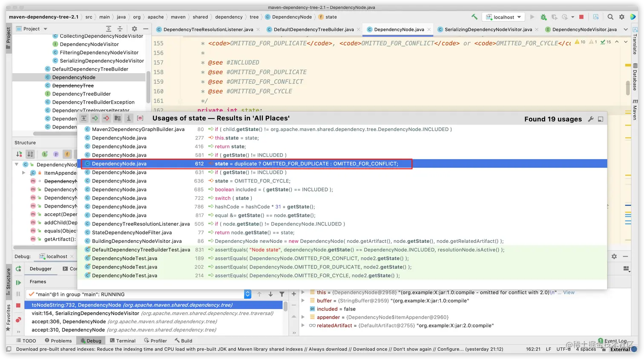Screen dimensions: 644x359
Task: Open hidden editor tabs chevron dropdown
Action: point(626,29)
